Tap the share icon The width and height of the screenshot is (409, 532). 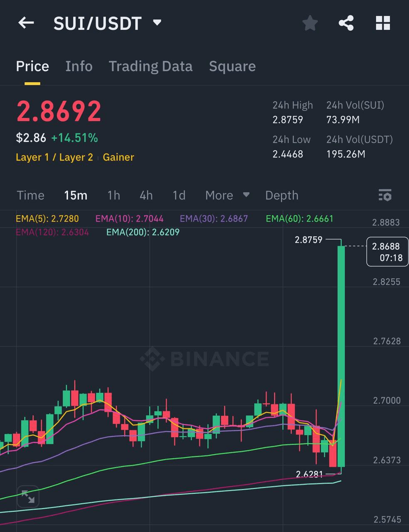click(x=346, y=23)
